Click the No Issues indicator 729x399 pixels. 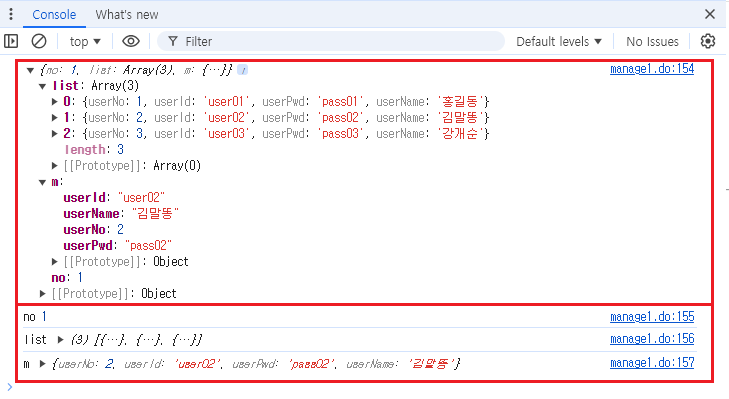click(652, 41)
